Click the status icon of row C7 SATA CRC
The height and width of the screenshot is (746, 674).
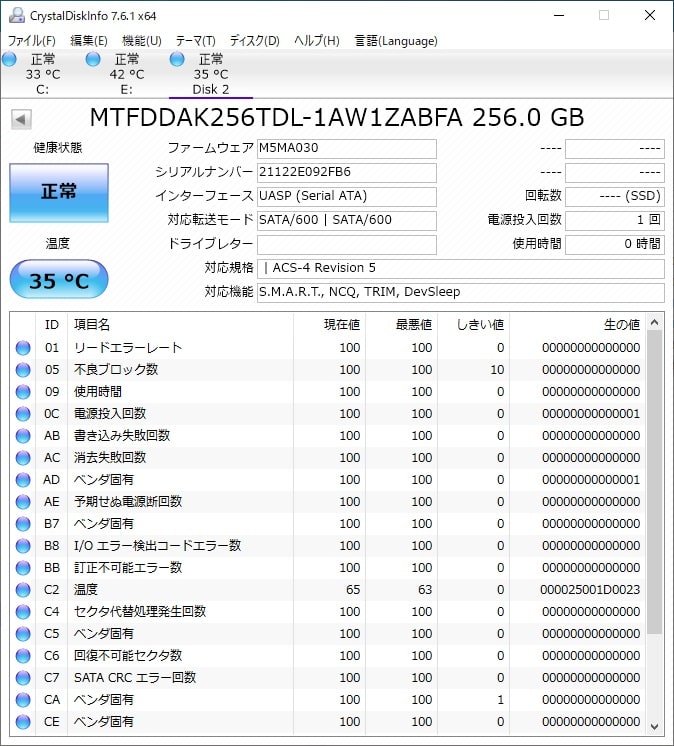coord(23,677)
